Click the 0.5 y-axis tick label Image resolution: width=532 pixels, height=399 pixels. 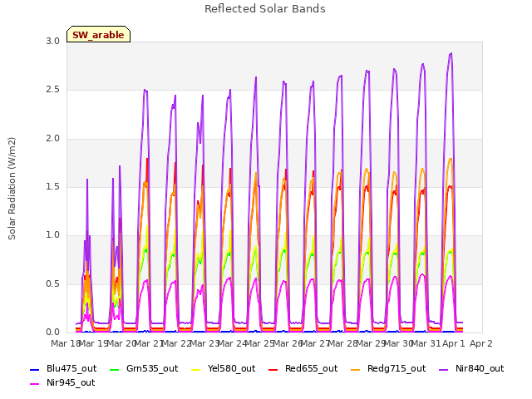(52, 284)
